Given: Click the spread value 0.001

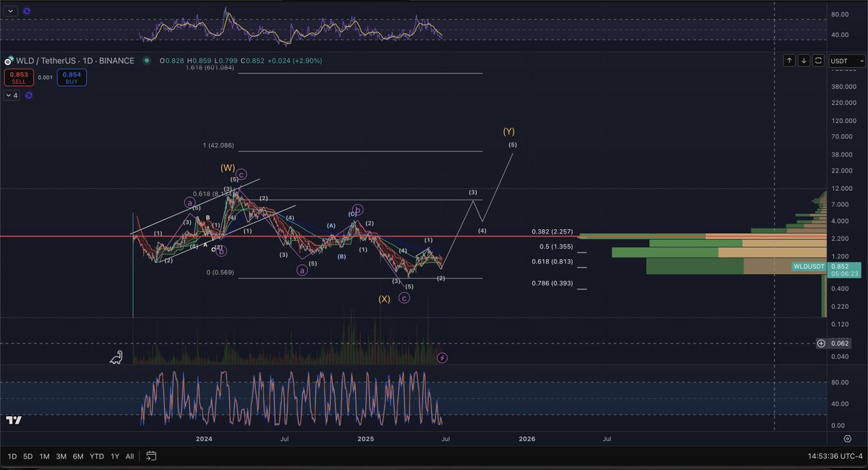Looking at the screenshot, I should tap(45, 77).
